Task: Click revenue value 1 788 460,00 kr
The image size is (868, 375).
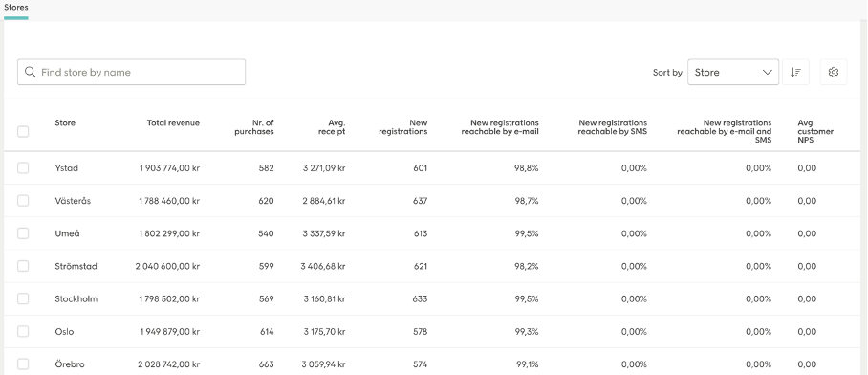Action: pyautogui.click(x=169, y=201)
